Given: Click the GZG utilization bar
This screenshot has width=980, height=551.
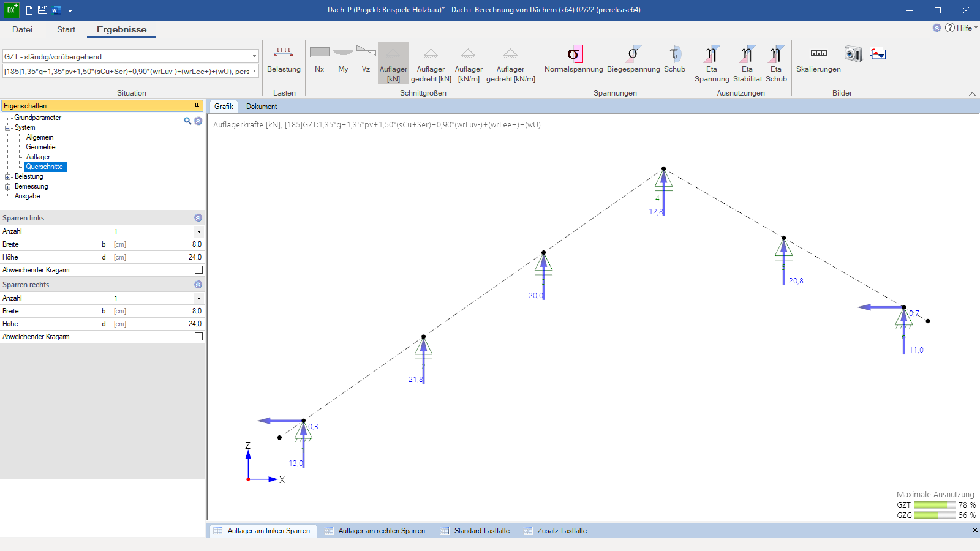Looking at the screenshot, I should 935,515.
